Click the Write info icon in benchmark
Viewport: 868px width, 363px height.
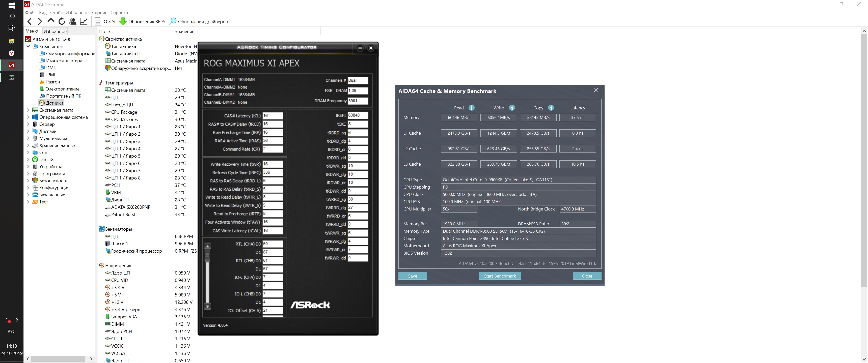(x=512, y=108)
